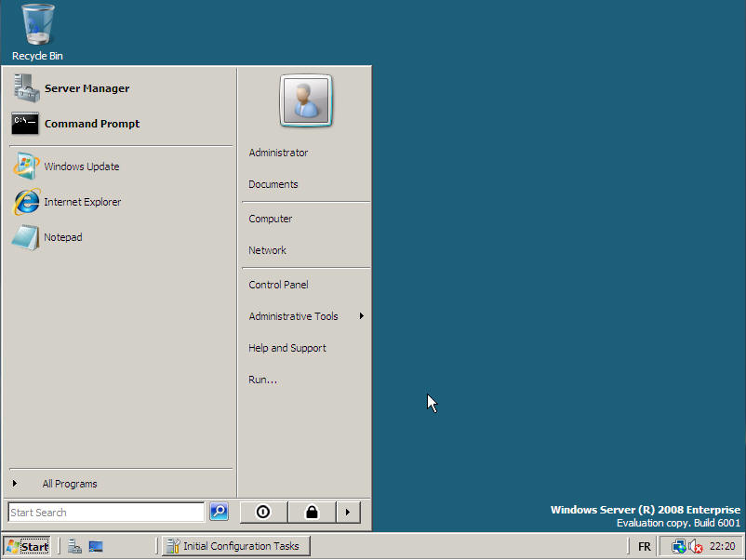Click in the Start Search field
The image size is (746, 560).
click(x=105, y=513)
